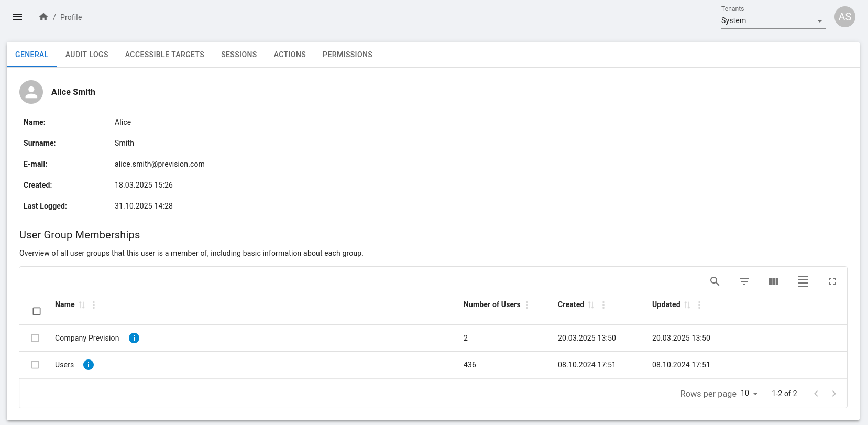868x425 pixels.
Task: Check the Users row checkbox
Action: click(35, 365)
